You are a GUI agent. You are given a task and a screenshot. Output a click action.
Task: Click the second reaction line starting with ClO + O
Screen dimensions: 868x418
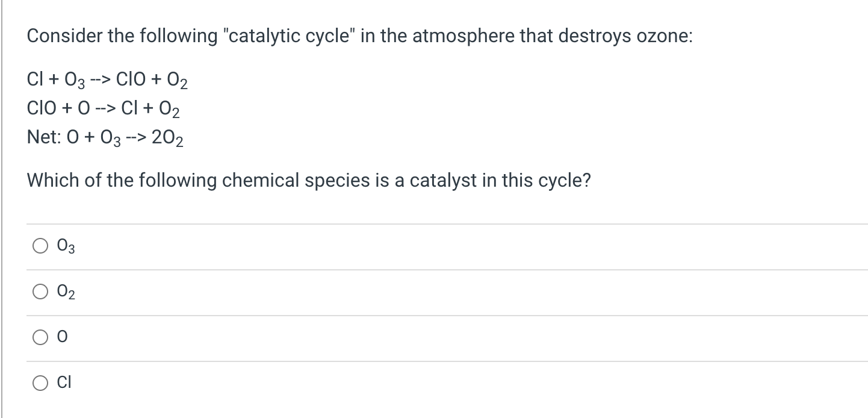[x=104, y=110]
